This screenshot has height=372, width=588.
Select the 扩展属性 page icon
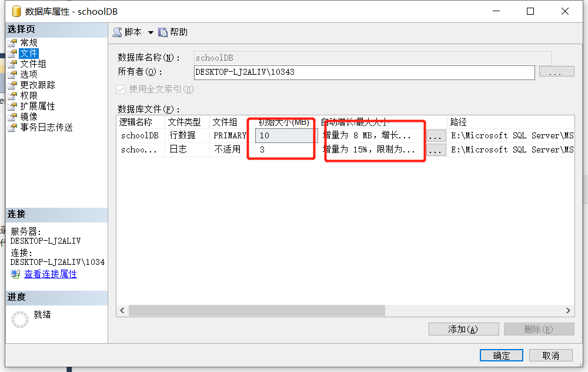coord(12,106)
